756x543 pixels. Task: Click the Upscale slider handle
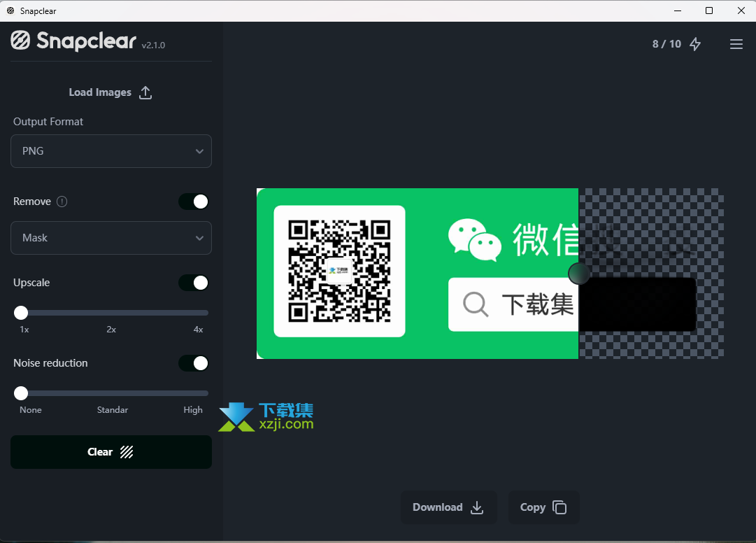[21, 313]
